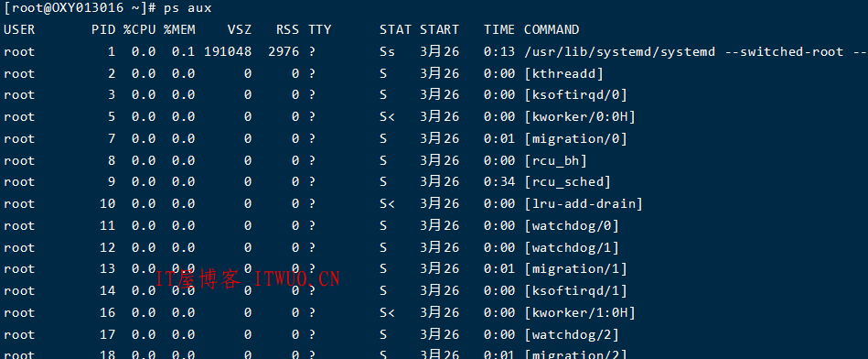Click the %MEM value 0.1 for systemd
The image size is (868, 359).
click(x=183, y=51)
